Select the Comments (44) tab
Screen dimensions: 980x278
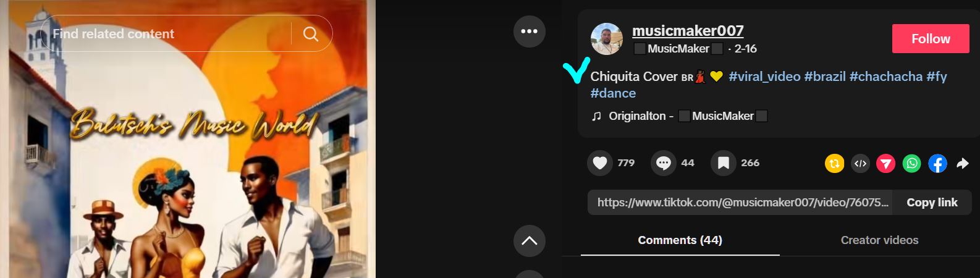pyautogui.click(x=680, y=240)
